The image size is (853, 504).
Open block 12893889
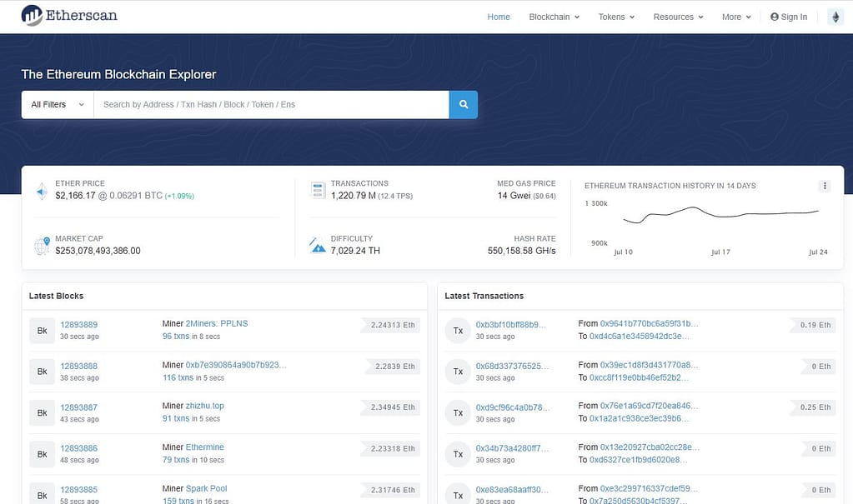tap(79, 325)
